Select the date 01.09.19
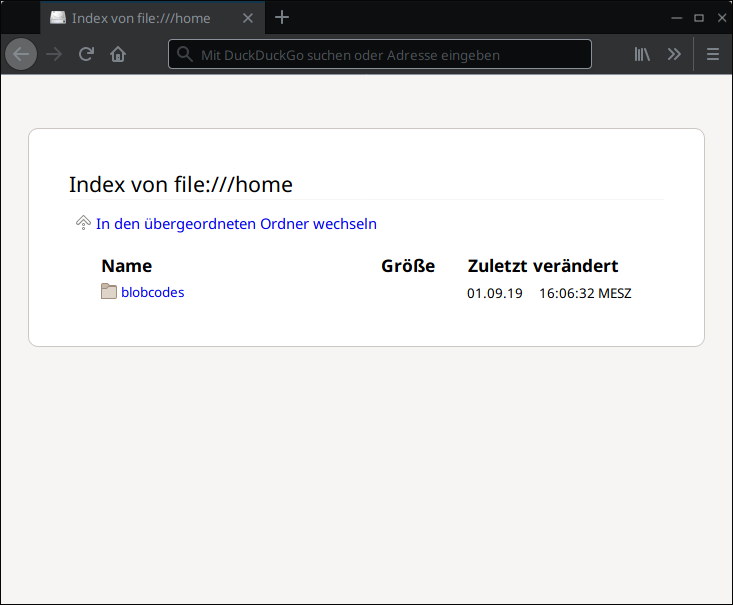 coord(495,293)
